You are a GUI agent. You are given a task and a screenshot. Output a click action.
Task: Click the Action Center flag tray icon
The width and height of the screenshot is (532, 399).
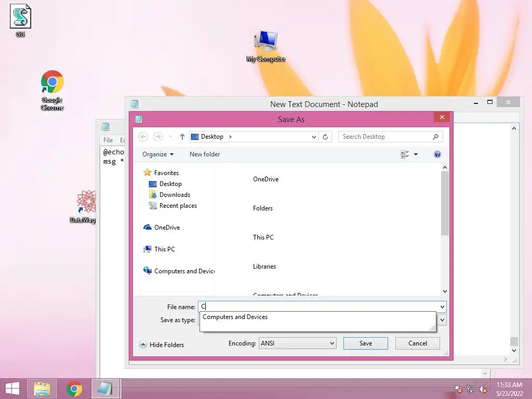[458, 389]
